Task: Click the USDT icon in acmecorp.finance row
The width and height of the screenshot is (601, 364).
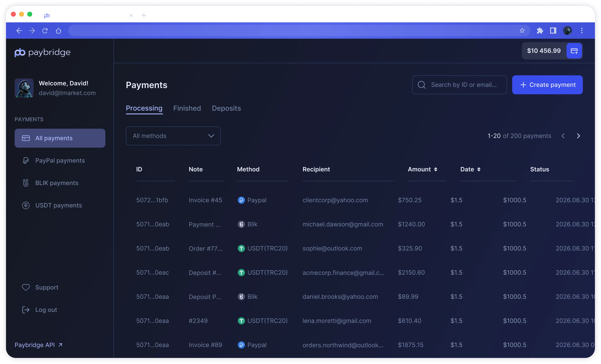Action: (241, 273)
